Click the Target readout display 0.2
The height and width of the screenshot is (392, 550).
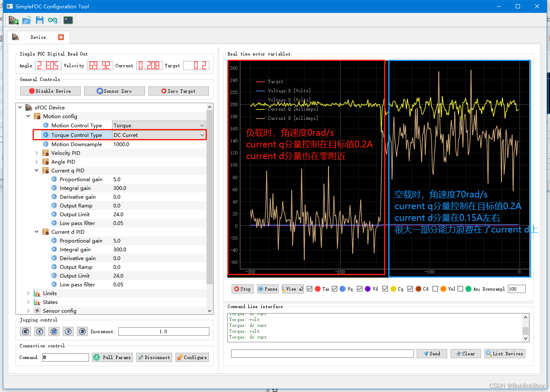196,66
